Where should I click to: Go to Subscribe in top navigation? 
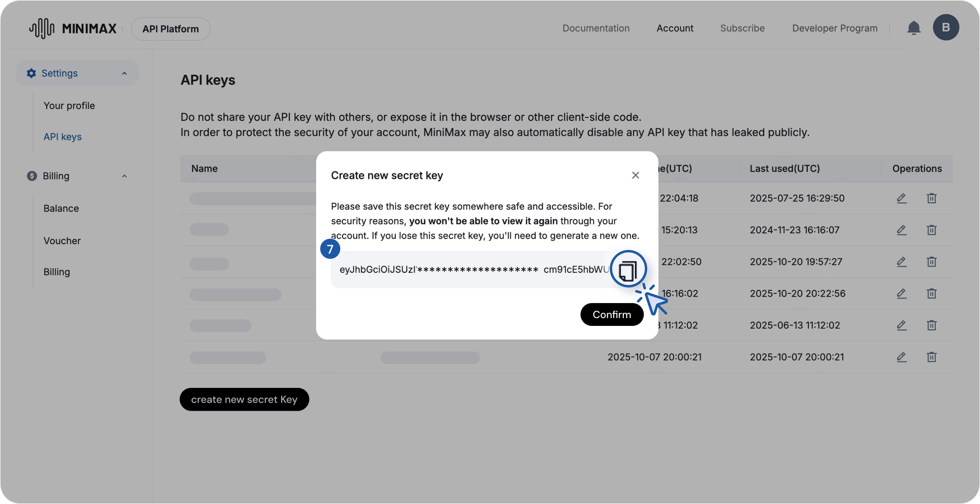pyautogui.click(x=742, y=28)
